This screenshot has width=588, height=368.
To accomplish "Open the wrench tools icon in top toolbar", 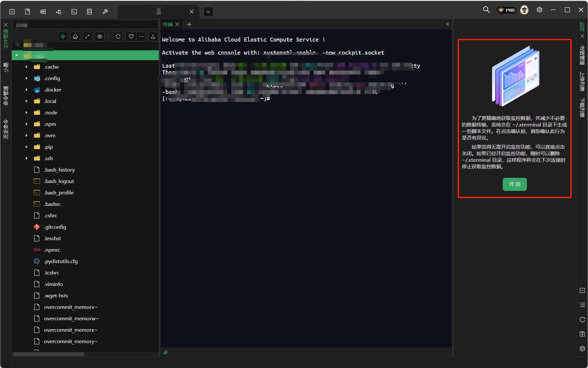I will point(105,12).
